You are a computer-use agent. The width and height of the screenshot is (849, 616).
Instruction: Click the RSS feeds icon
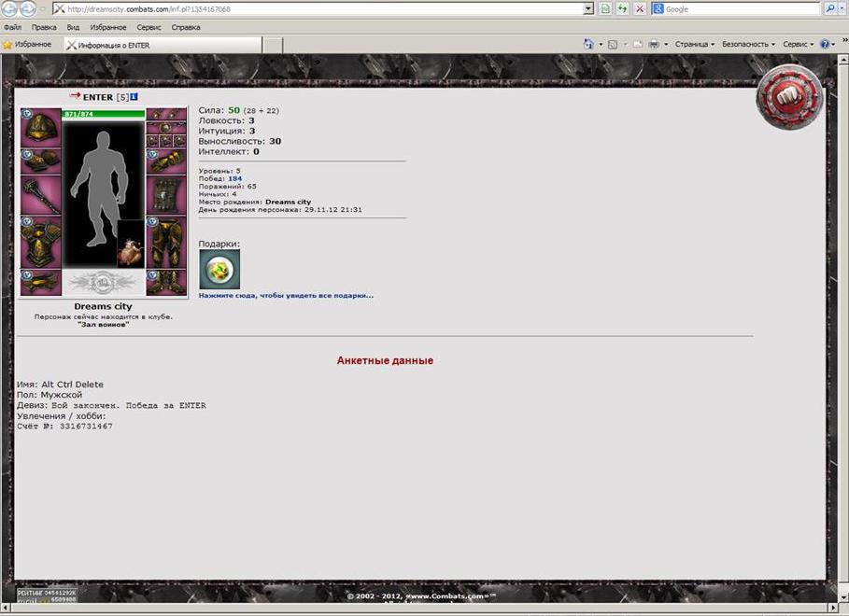point(613,45)
